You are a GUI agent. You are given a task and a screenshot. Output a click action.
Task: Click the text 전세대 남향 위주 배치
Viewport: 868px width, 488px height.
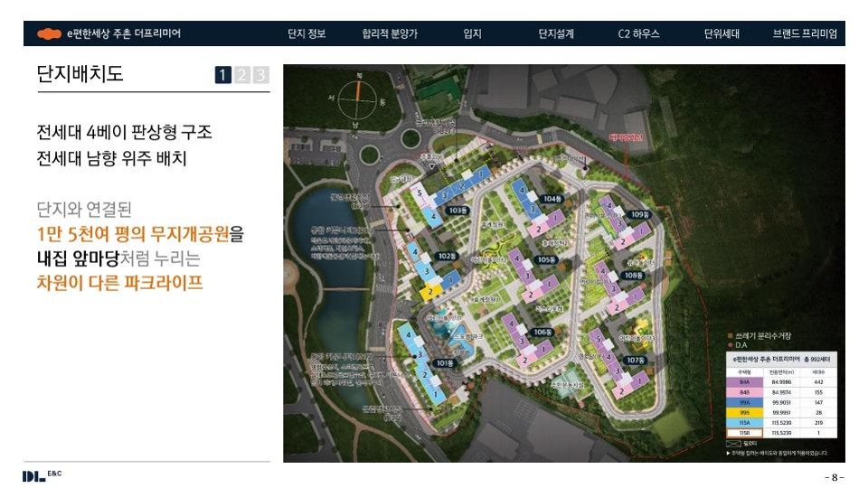[x=112, y=159]
